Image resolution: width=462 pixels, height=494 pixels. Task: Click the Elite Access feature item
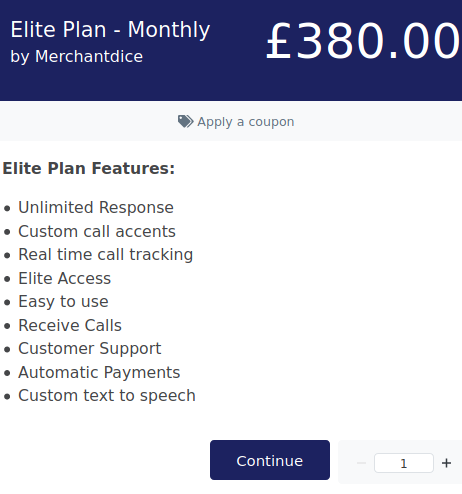pyautogui.click(x=64, y=278)
